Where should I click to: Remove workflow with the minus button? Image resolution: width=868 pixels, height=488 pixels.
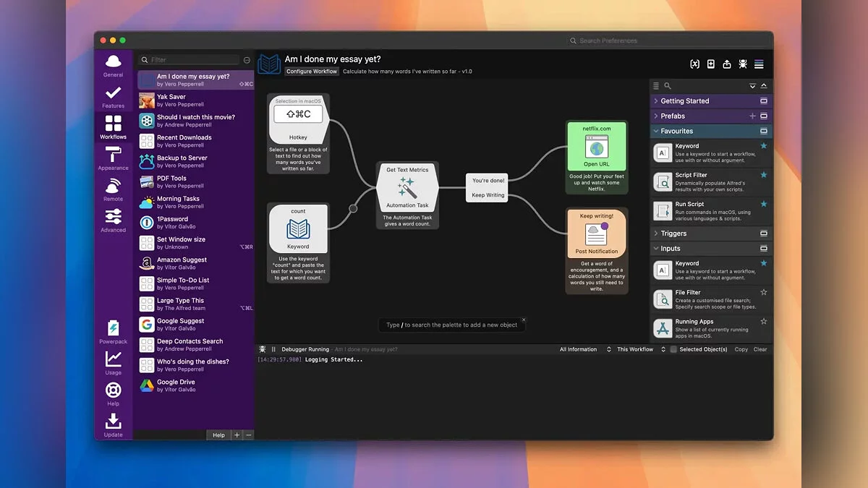[x=249, y=435]
